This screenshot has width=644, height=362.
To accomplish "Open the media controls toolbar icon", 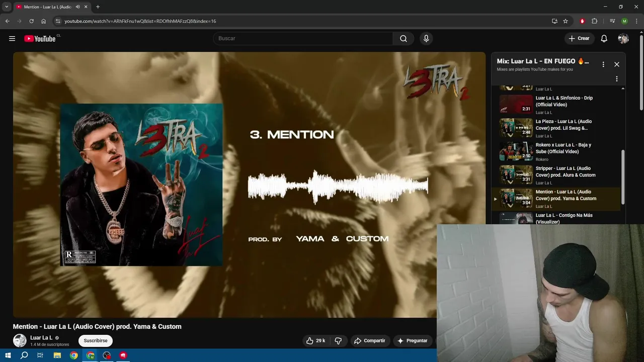I will [612, 21].
